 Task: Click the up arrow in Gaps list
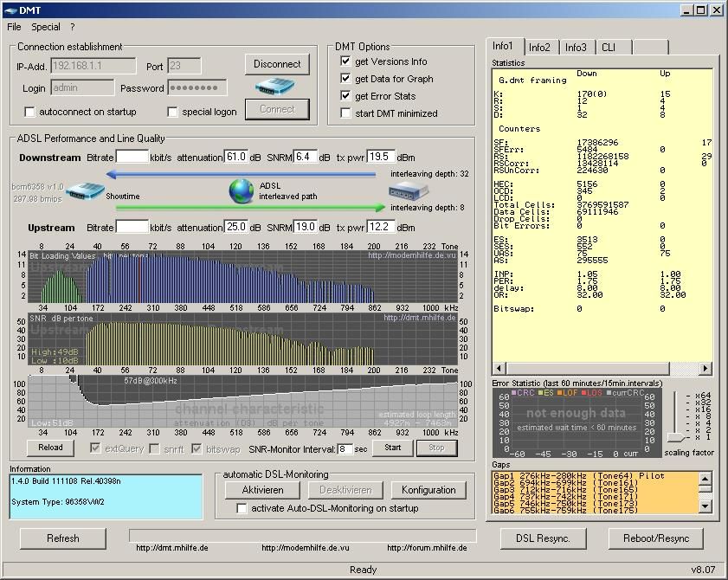(705, 479)
